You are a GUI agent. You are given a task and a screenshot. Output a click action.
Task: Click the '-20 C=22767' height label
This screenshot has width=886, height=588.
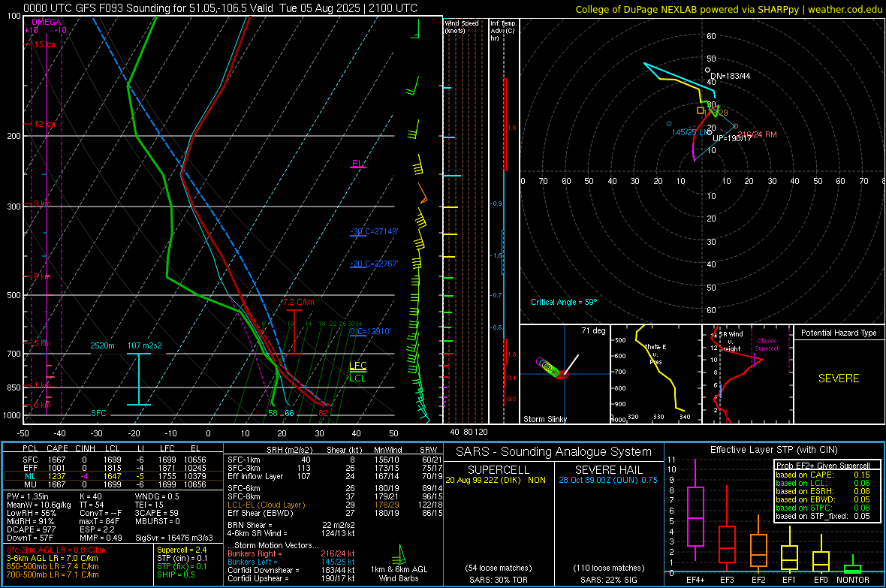(x=374, y=264)
